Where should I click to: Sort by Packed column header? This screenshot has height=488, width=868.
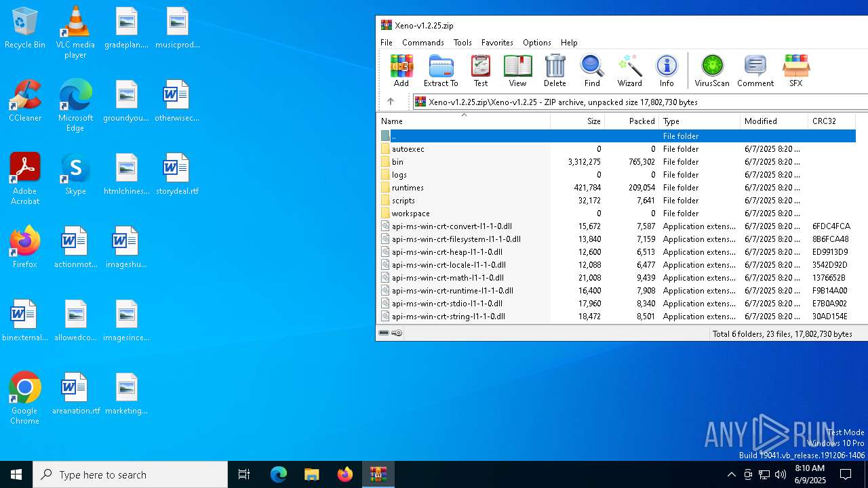632,121
